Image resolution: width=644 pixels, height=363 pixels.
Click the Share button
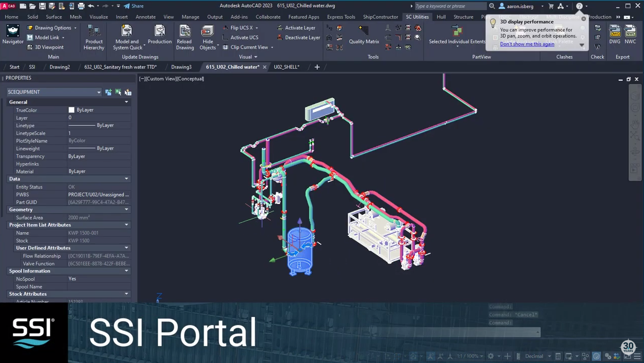tap(134, 6)
